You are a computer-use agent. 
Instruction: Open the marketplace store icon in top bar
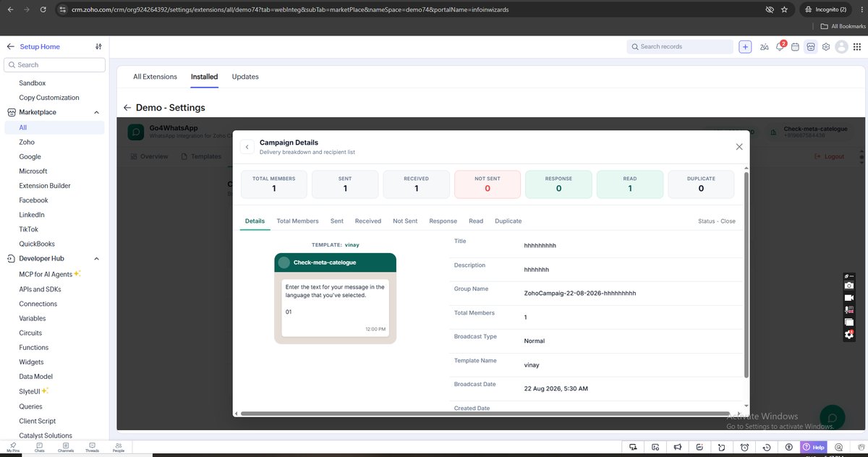coord(811,47)
